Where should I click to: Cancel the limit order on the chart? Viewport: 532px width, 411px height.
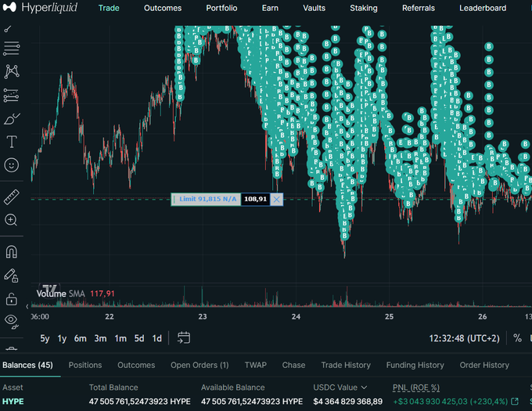pyautogui.click(x=276, y=199)
